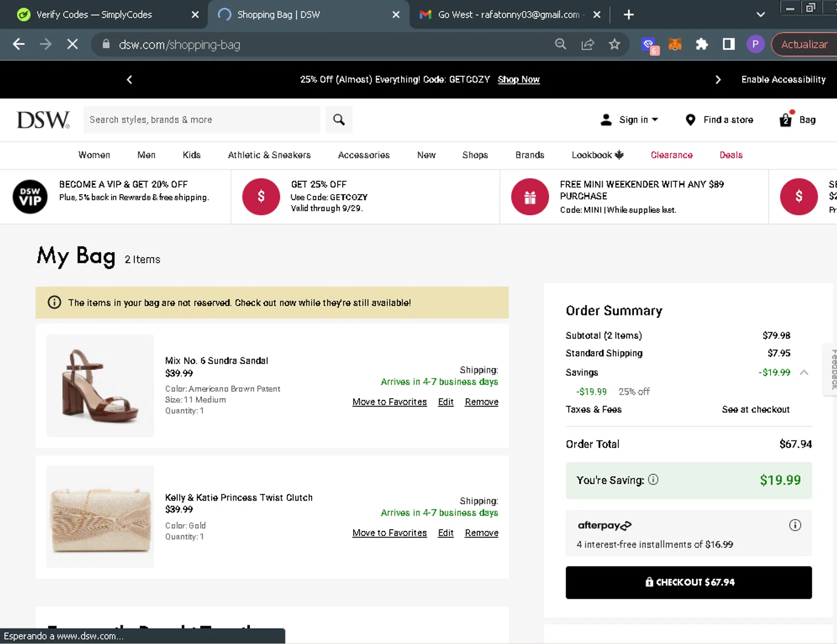The image size is (837, 644).
Task: Remove the Princess Twist Clutch from bag
Action: (482, 533)
